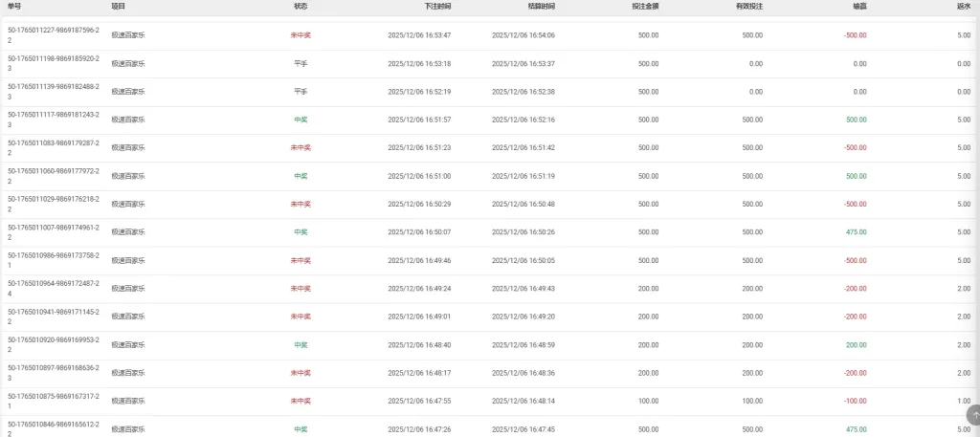Click the scroll-to-top arrow button
This screenshot has height=437, width=980.
(x=972, y=415)
